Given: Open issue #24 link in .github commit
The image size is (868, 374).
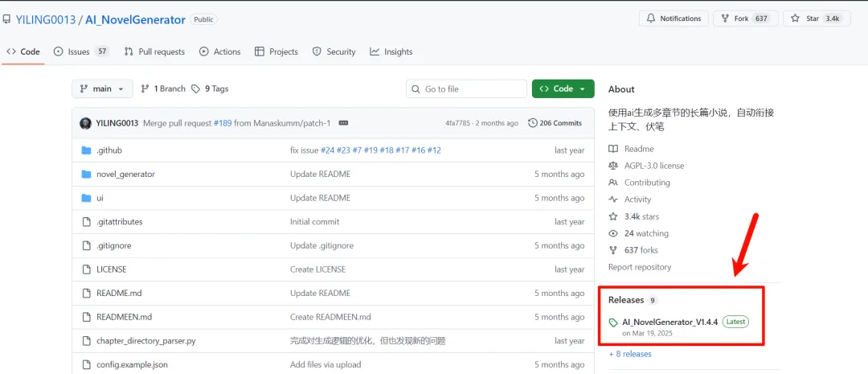Looking at the screenshot, I should click(x=328, y=150).
